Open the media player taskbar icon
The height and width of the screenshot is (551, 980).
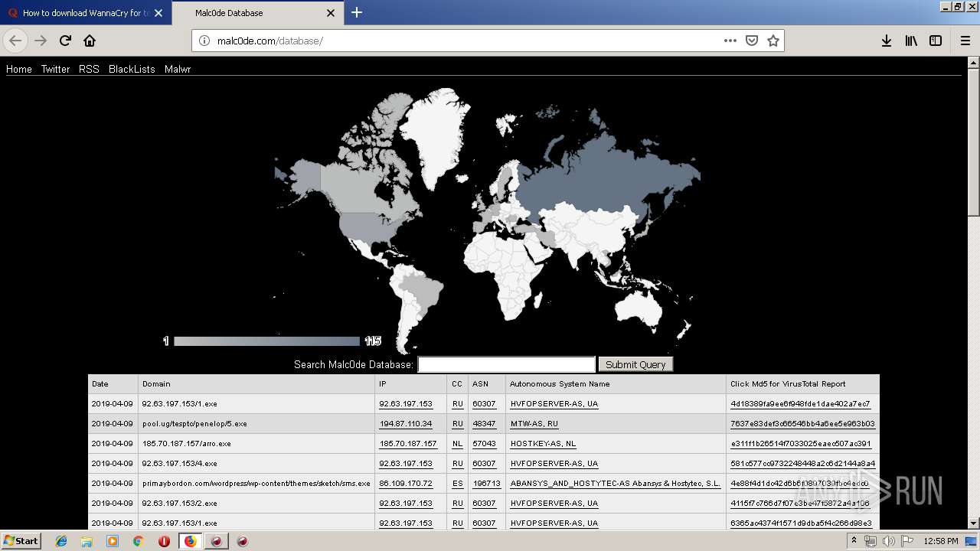point(113,541)
